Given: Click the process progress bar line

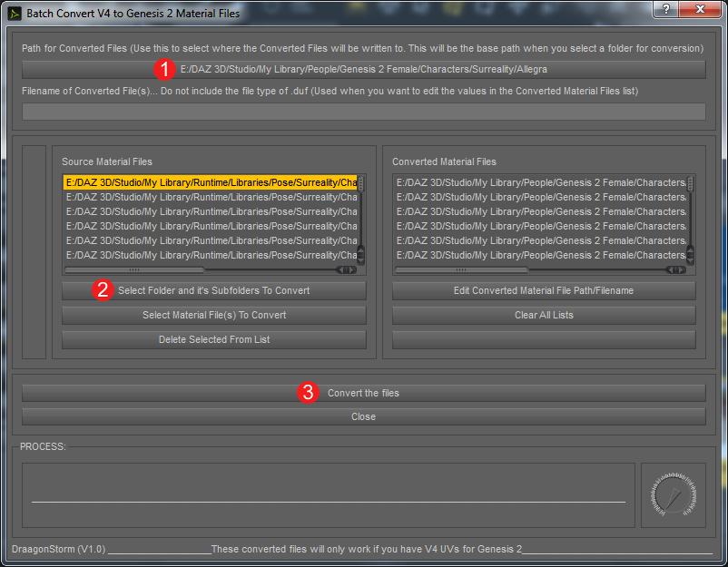Looking at the screenshot, I should pyautogui.click(x=329, y=502).
